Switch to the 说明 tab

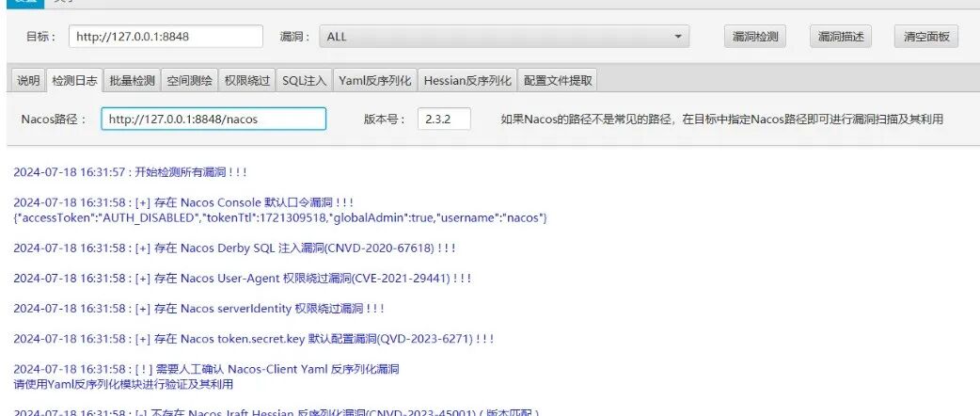click(28, 80)
